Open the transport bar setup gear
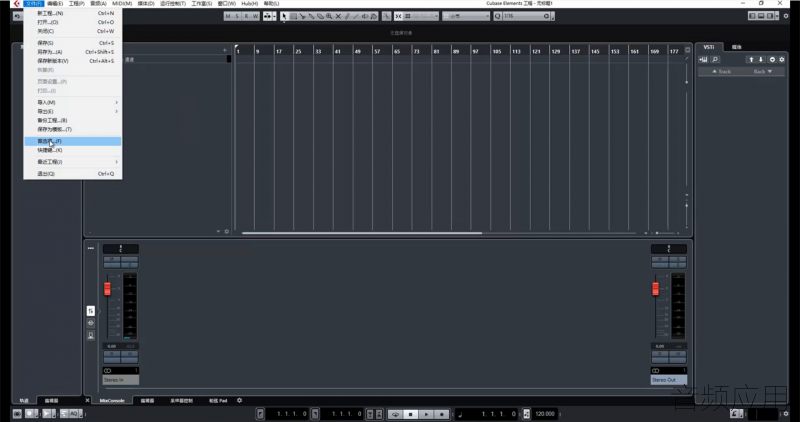Image resolution: width=800 pixels, height=422 pixels. tap(786, 414)
